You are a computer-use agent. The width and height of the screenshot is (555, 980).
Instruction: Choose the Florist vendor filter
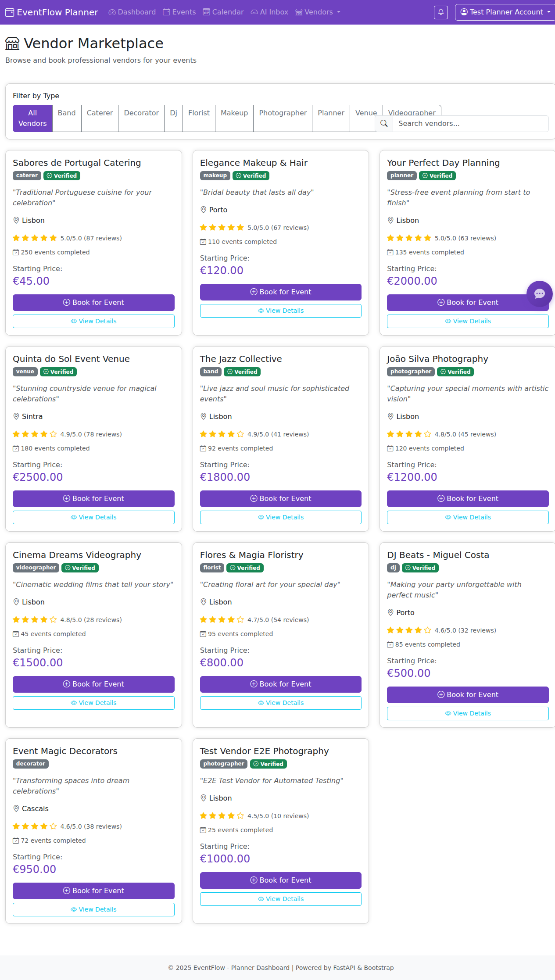point(199,113)
